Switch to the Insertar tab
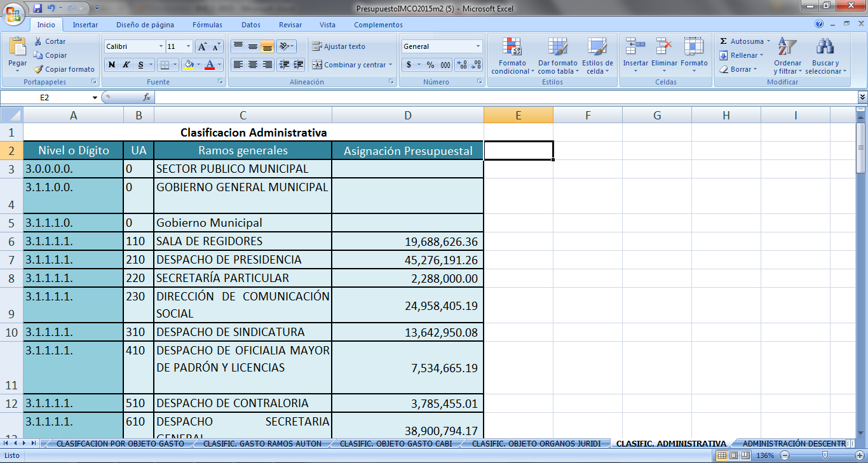This screenshot has height=463, width=868. point(85,25)
